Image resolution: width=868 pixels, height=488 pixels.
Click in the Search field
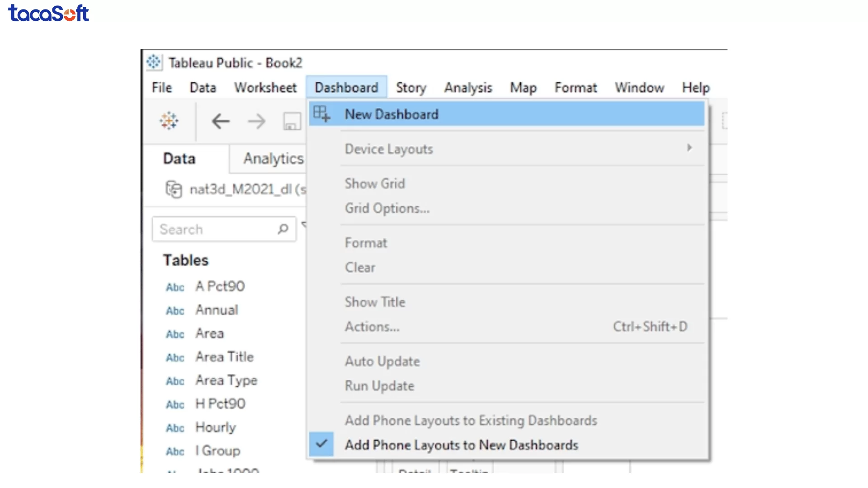pyautogui.click(x=212, y=229)
